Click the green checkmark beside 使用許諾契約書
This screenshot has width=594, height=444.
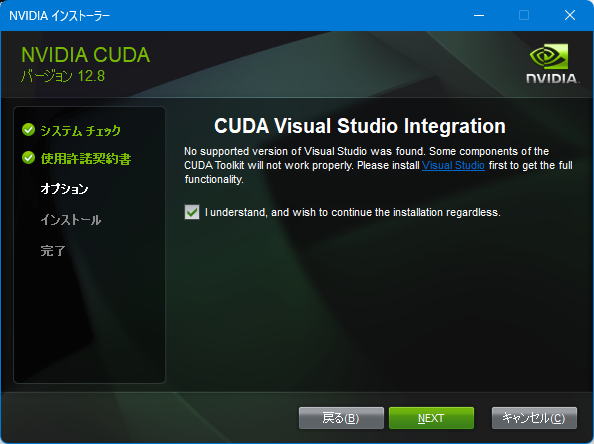(x=28, y=158)
